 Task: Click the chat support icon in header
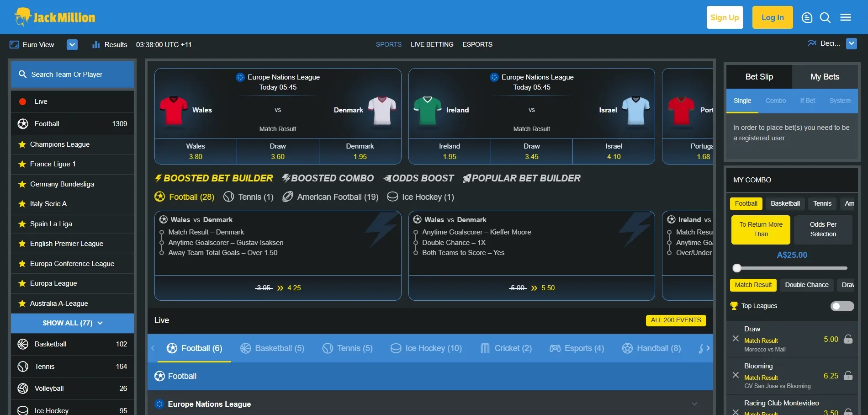pyautogui.click(x=807, y=18)
